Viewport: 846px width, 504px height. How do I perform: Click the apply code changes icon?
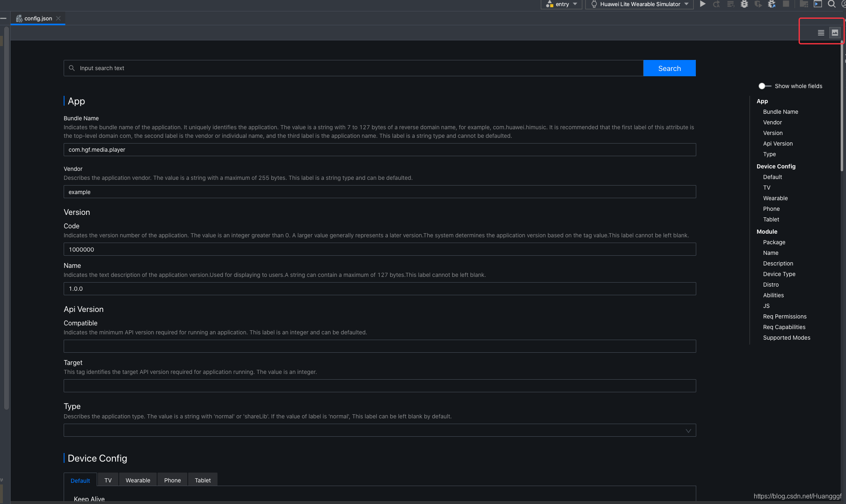[731, 4]
